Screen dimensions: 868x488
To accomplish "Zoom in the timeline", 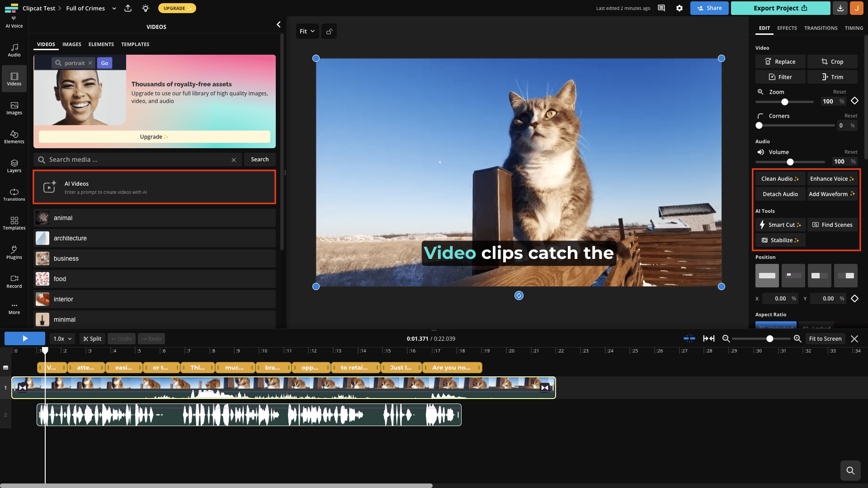I will click(797, 338).
